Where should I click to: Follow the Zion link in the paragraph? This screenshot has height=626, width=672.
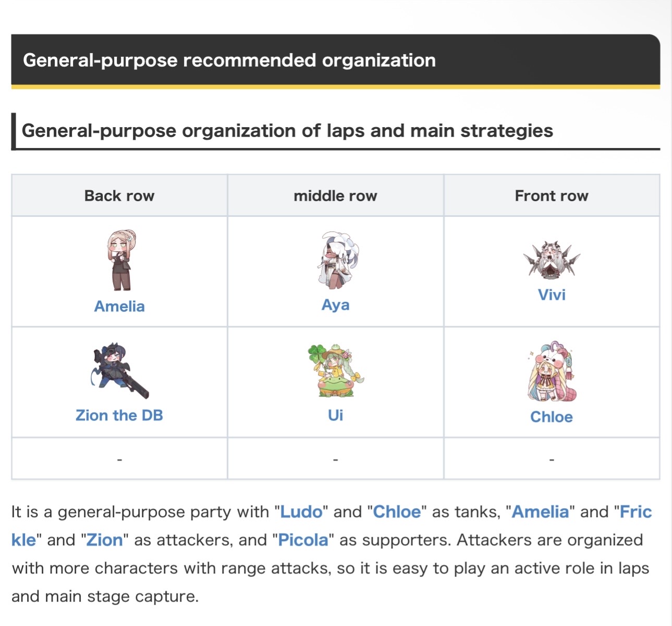[x=104, y=540]
